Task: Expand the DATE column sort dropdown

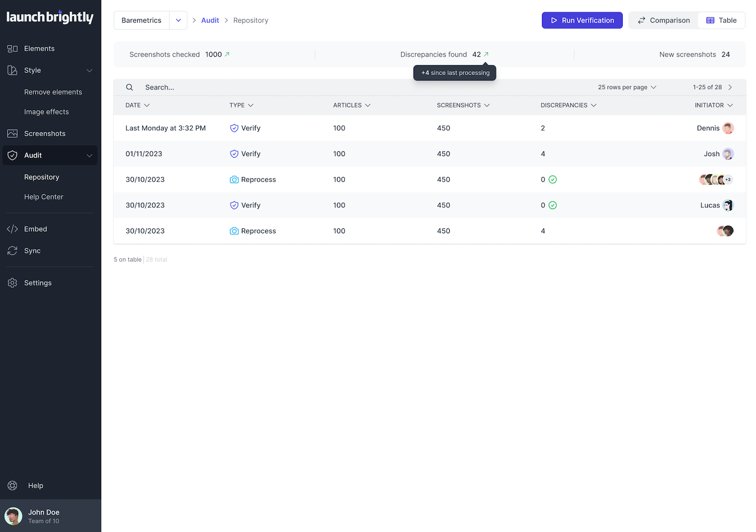Action: point(147,105)
